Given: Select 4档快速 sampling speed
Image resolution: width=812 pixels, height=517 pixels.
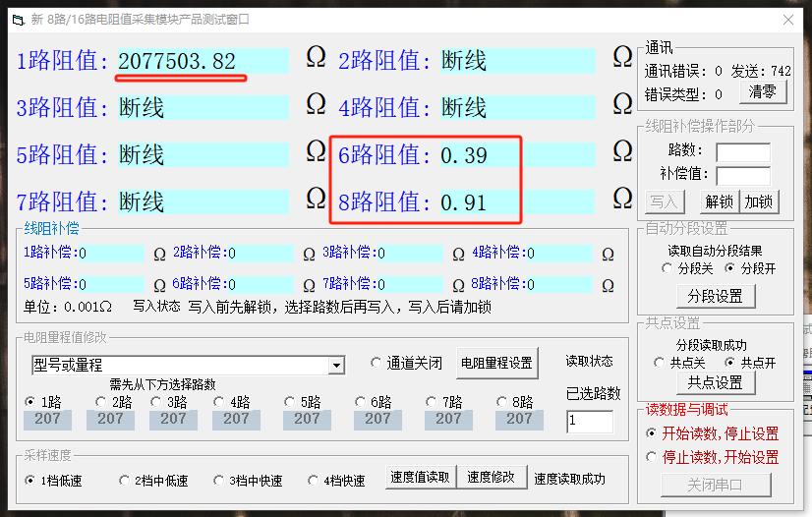Looking at the screenshot, I should coord(315,481).
